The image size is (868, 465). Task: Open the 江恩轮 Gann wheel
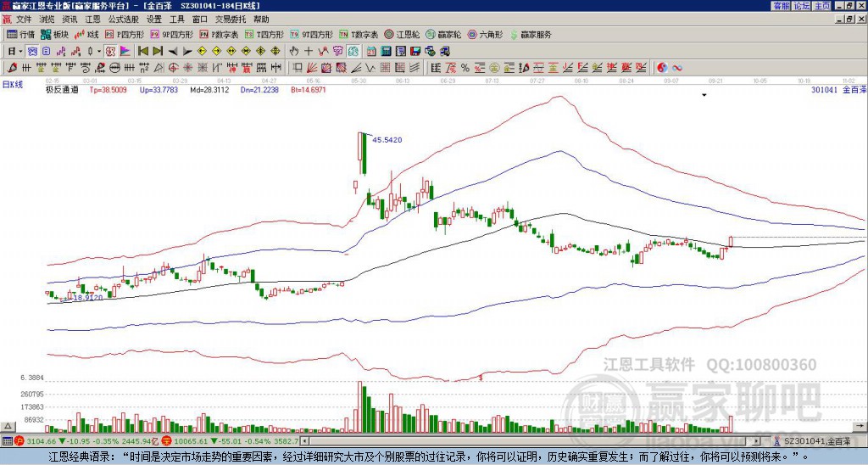coord(403,34)
